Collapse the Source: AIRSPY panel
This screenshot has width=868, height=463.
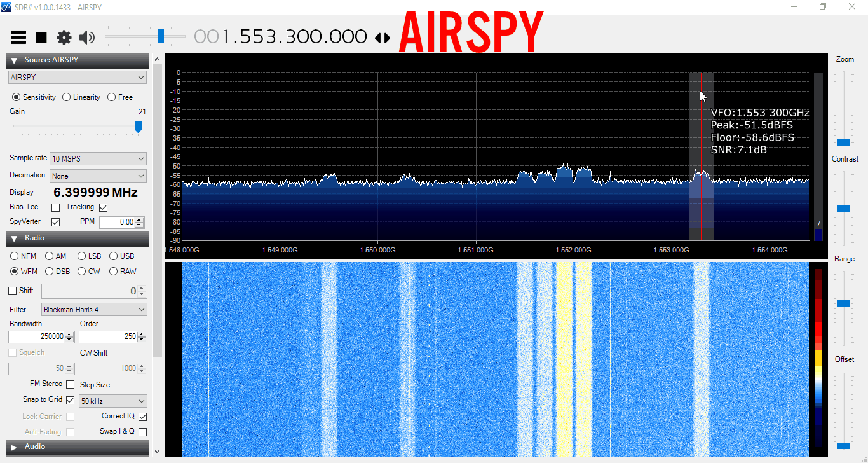[14, 60]
